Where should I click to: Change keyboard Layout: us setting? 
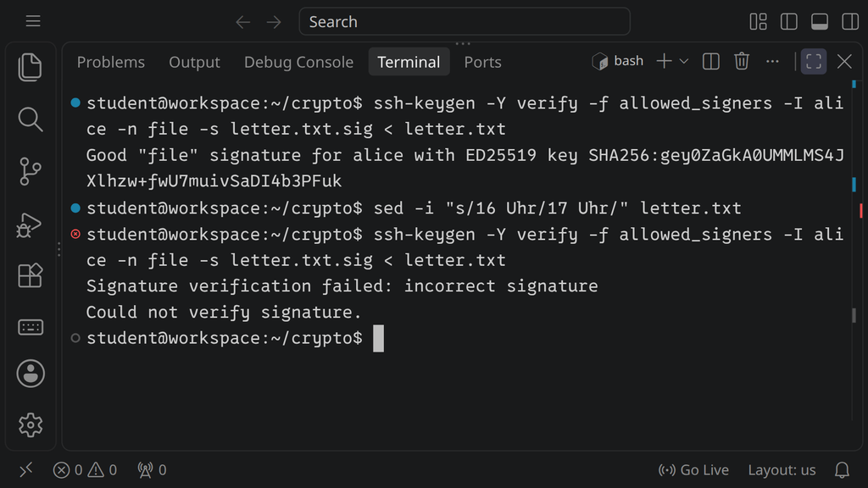[x=782, y=469]
